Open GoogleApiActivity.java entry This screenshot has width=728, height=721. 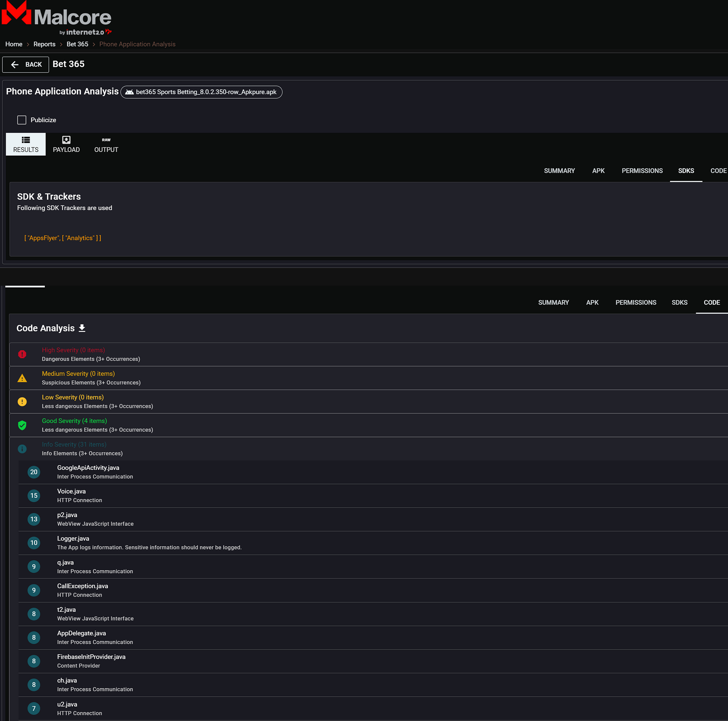coord(373,472)
